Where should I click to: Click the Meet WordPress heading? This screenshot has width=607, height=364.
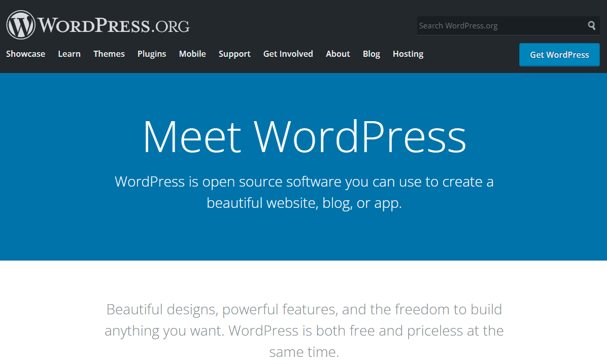pos(304,136)
